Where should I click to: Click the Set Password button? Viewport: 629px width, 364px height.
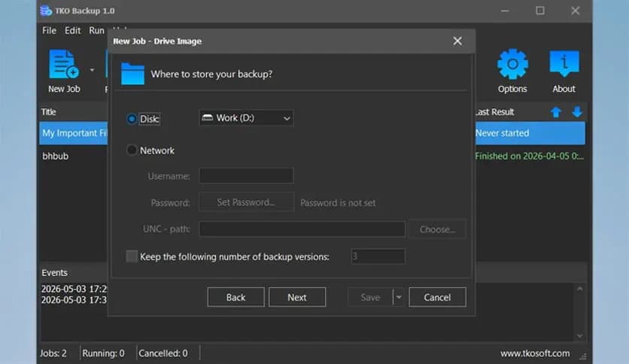pos(246,202)
